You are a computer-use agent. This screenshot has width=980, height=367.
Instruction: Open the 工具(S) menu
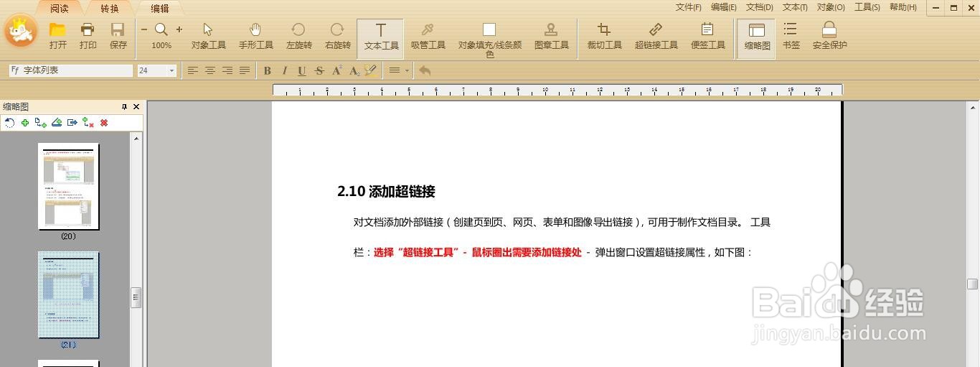867,7
